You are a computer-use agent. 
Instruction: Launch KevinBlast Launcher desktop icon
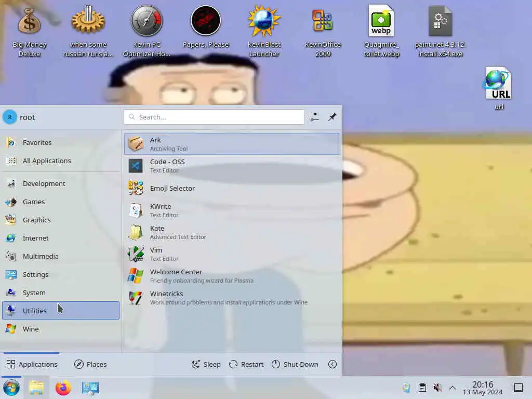(x=264, y=31)
